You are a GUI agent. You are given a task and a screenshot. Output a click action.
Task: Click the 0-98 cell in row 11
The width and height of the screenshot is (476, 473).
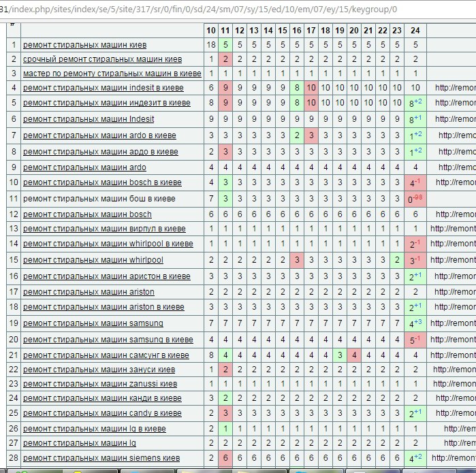(415, 199)
